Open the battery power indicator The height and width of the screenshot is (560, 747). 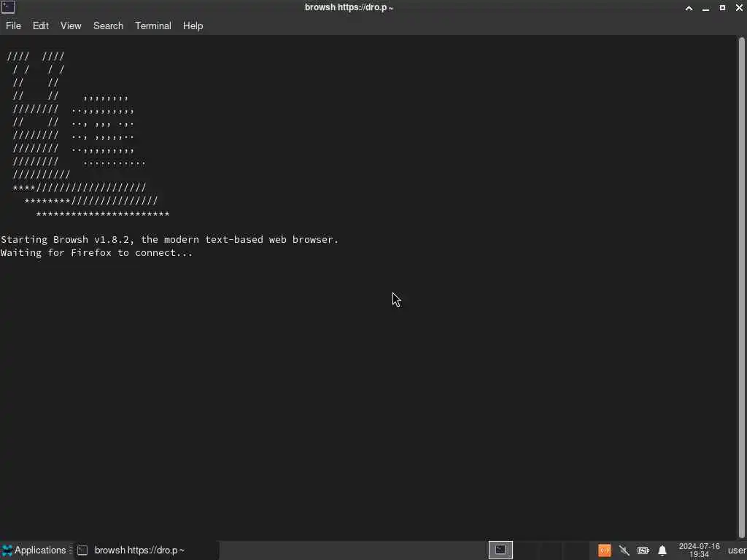(643, 551)
